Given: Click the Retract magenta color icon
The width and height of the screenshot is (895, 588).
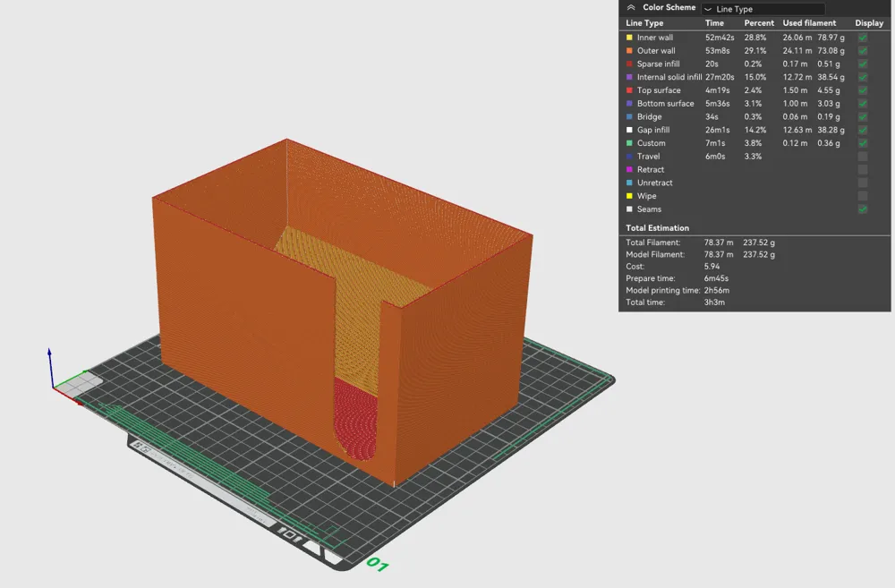Looking at the screenshot, I should 629,169.
